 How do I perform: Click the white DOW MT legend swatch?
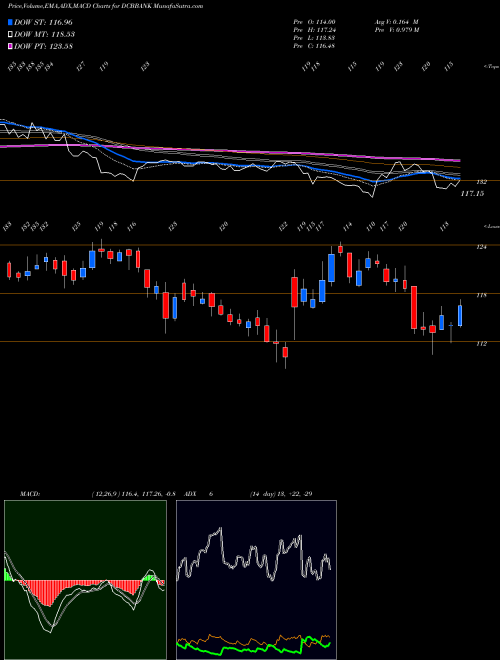[10, 34]
